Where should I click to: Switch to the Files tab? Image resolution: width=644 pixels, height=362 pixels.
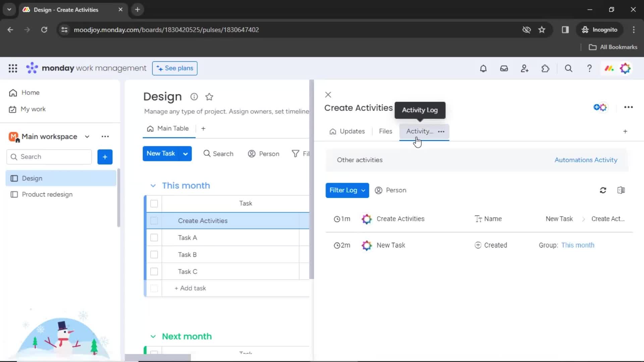[x=385, y=131]
